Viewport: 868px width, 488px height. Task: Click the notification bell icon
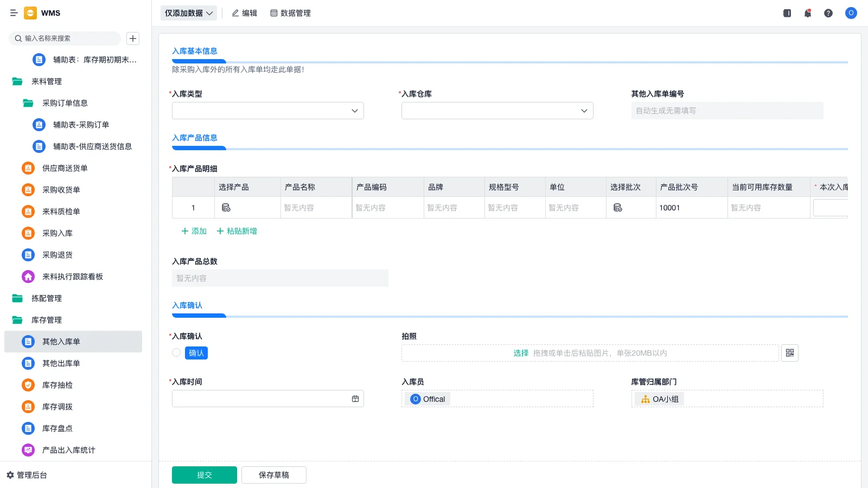(x=807, y=13)
